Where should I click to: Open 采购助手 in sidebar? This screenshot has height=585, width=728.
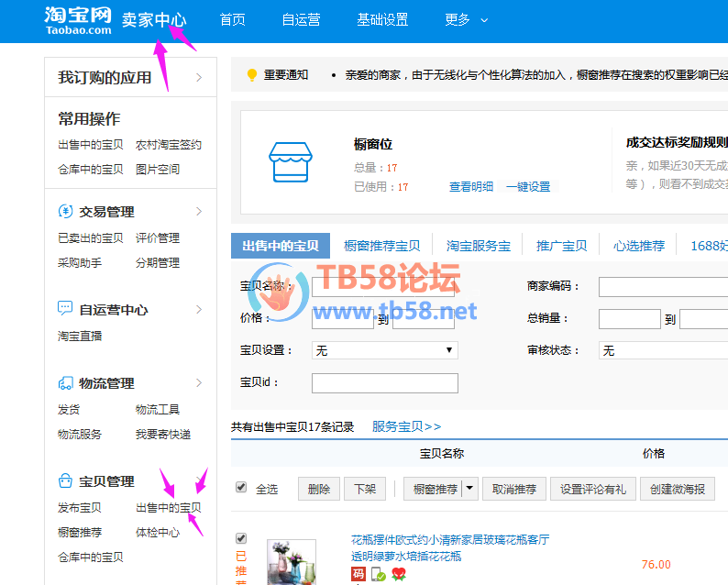80,263
